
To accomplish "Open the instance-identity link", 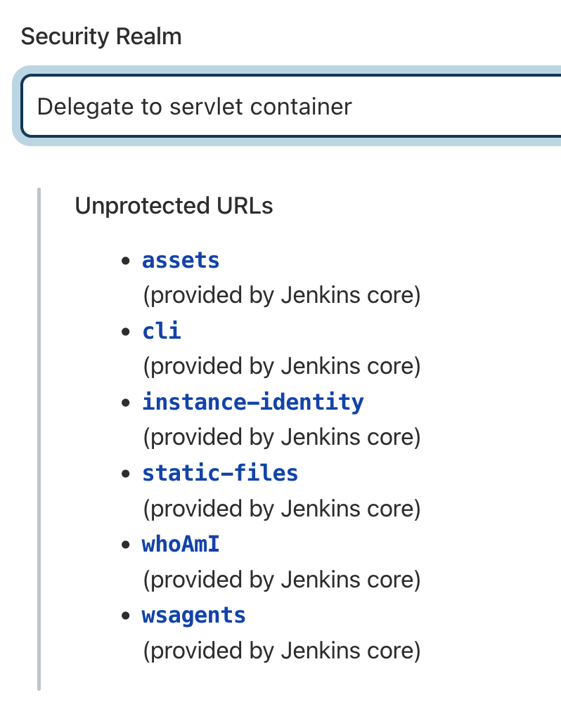I will (x=253, y=402).
